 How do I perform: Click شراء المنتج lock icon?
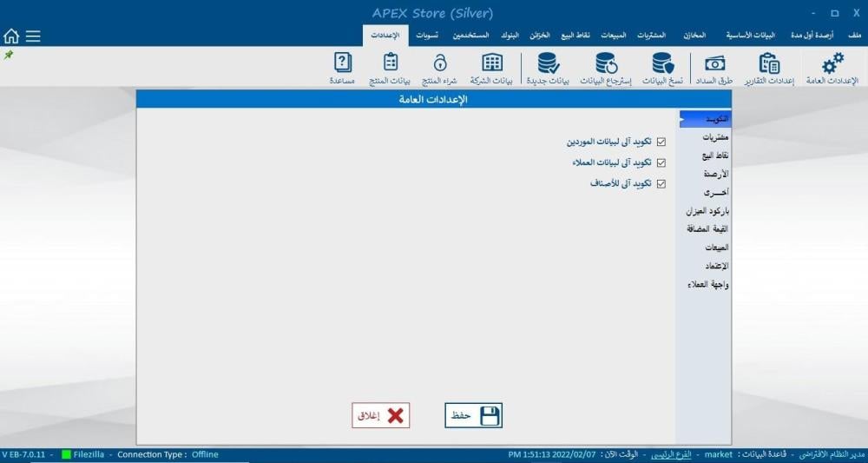pos(440,64)
